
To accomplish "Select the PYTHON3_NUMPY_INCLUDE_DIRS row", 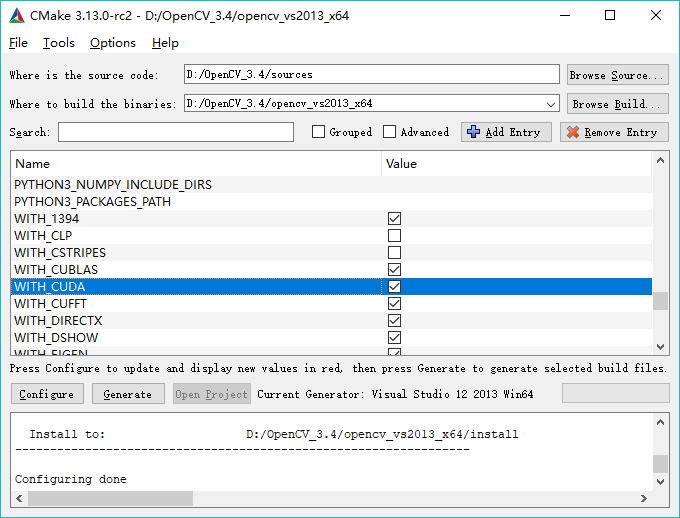I will coord(331,185).
